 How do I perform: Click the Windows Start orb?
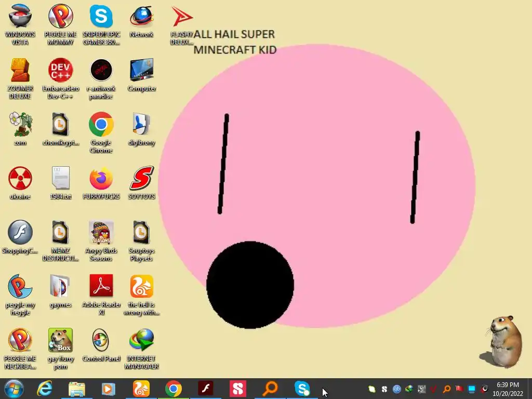pyautogui.click(x=14, y=389)
